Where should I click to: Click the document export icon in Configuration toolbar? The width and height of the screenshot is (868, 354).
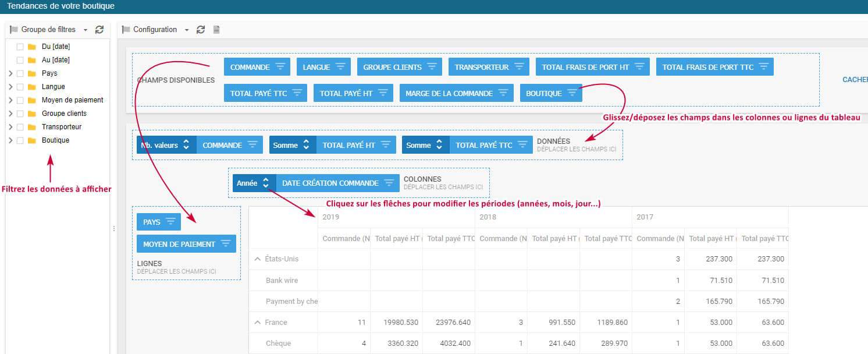tap(216, 30)
